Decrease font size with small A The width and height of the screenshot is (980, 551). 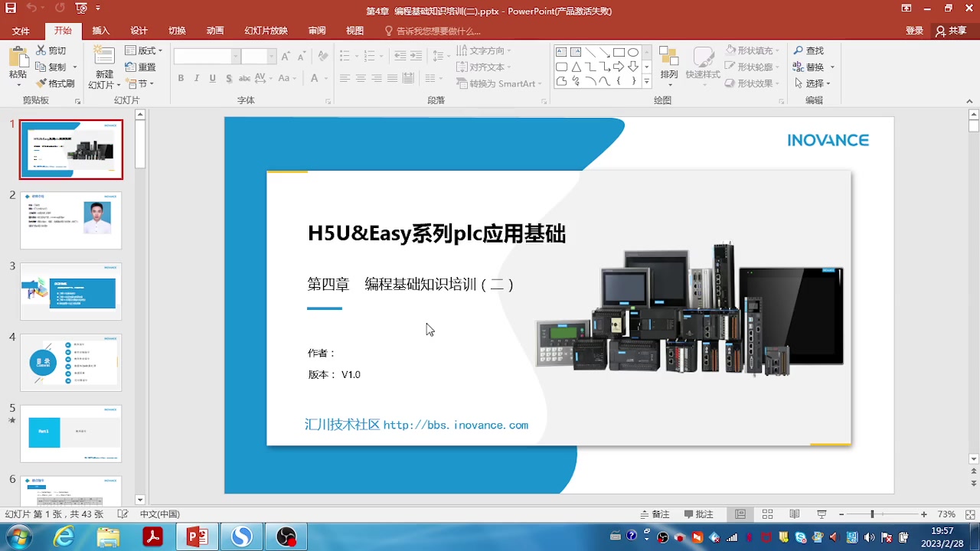click(301, 56)
